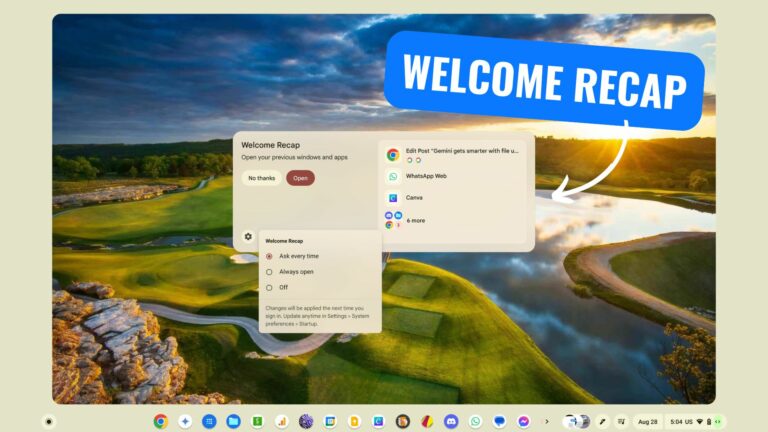This screenshot has height=432, width=768.
Task: Select the Edit Post Chrome window entry
Action: [452, 154]
